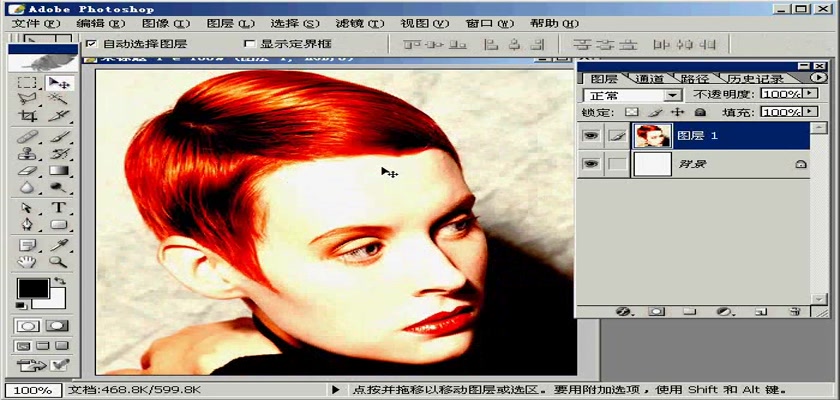Select the Notes tool
Viewport: 840px width, 400px height.
tap(27, 245)
